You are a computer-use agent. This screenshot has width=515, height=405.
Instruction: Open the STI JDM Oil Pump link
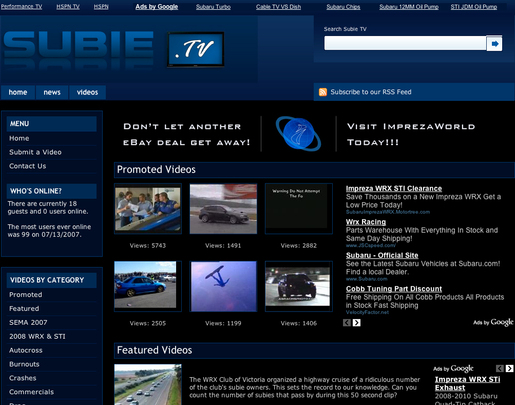click(474, 7)
